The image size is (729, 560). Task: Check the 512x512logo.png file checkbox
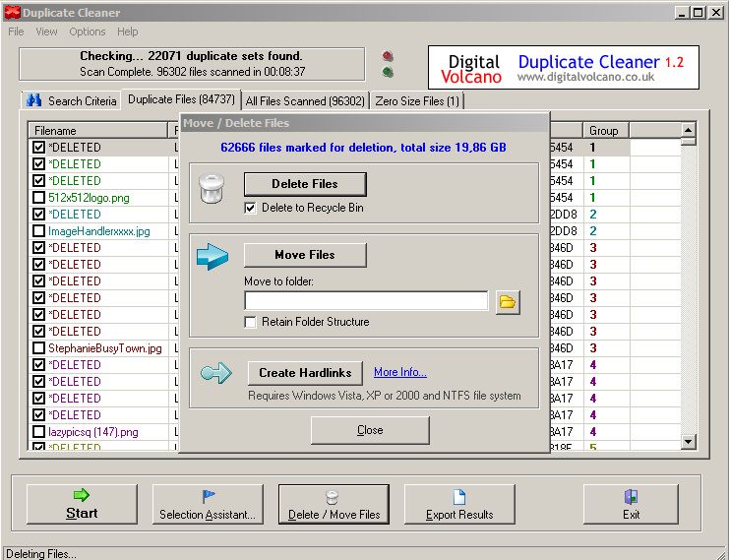point(38,198)
